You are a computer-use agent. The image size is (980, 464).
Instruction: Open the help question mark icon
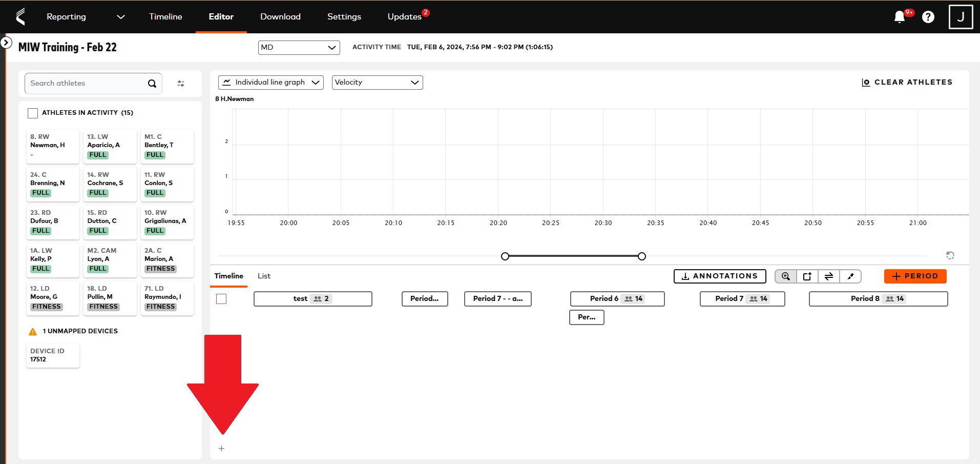[928, 17]
